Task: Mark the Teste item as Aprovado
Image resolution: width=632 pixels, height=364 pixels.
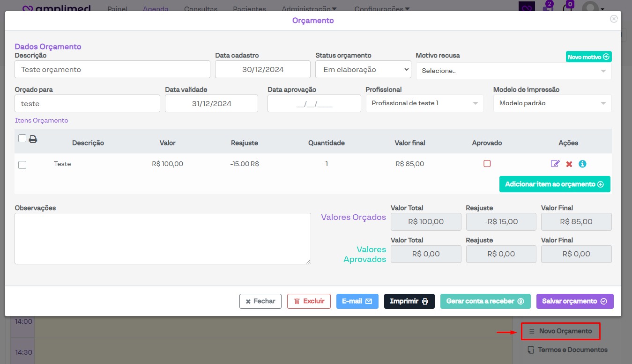Action: click(x=487, y=164)
